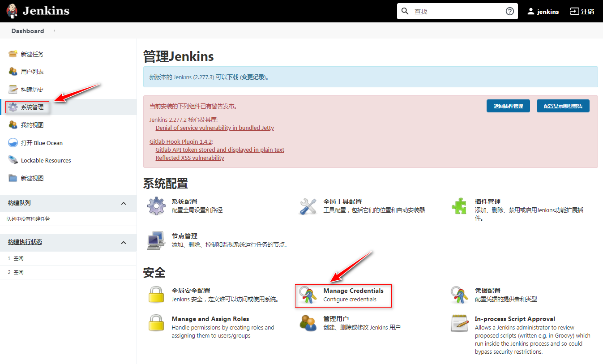
Task: Open the 用户列表 user list
Action: pos(32,71)
